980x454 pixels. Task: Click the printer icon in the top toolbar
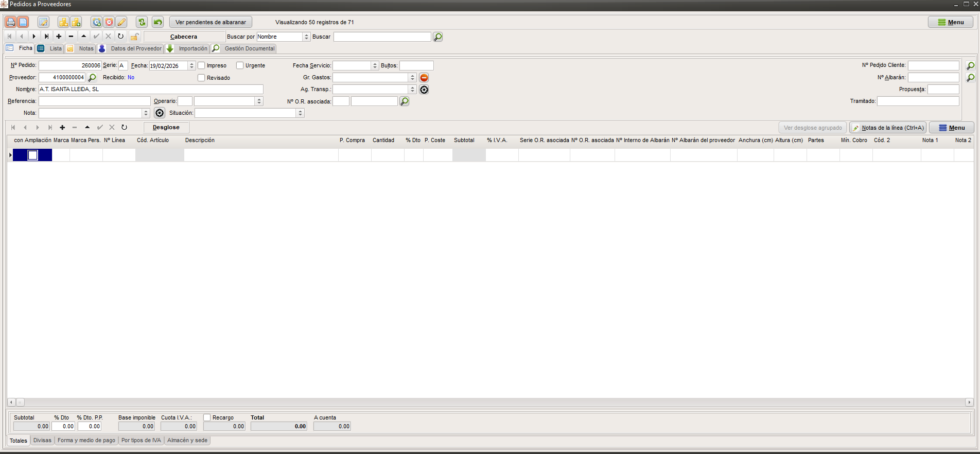pyautogui.click(x=10, y=22)
